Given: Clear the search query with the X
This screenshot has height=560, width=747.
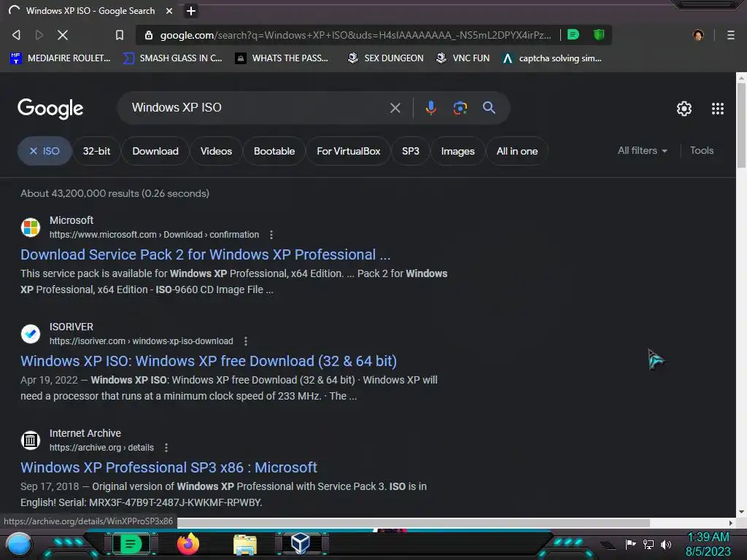Looking at the screenshot, I should click(395, 108).
